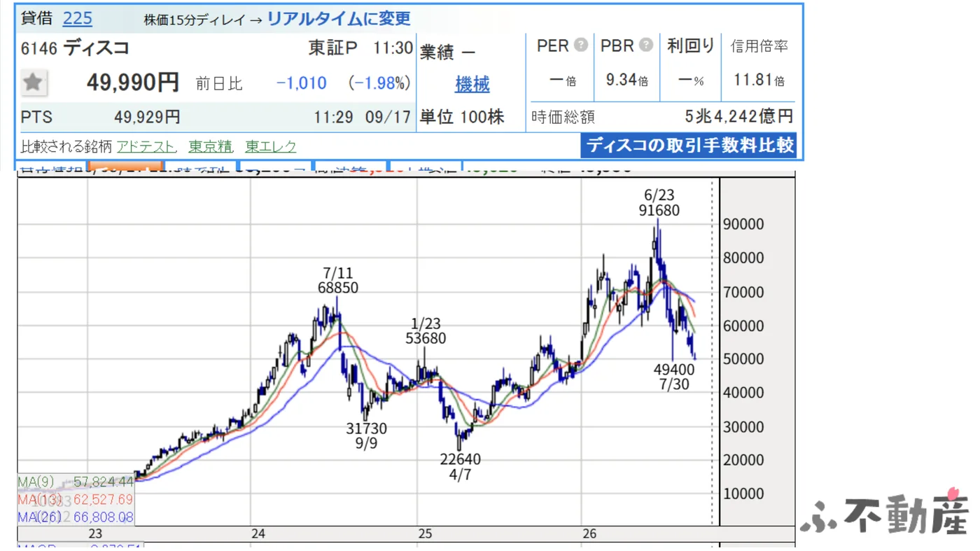Click the percent change (−1.98%)
This screenshot has width=980, height=551.
379,83
